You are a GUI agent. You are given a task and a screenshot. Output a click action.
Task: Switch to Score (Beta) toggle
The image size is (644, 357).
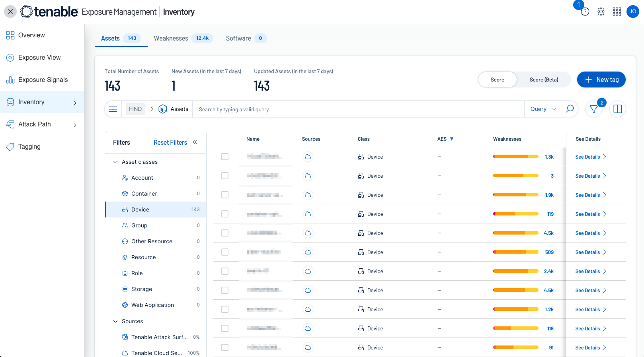(543, 80)
